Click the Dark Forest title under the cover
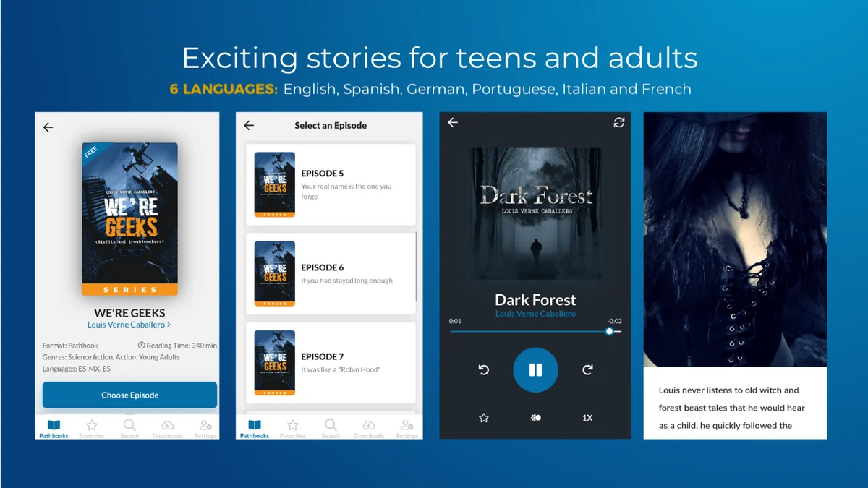The width and height of the screenshot is (868, 488). (535, 299)
